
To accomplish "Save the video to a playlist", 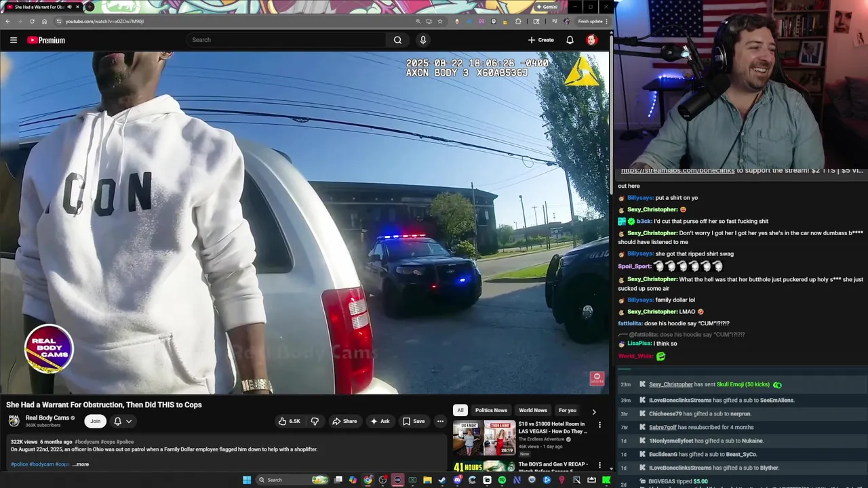I will pos(414,421).
